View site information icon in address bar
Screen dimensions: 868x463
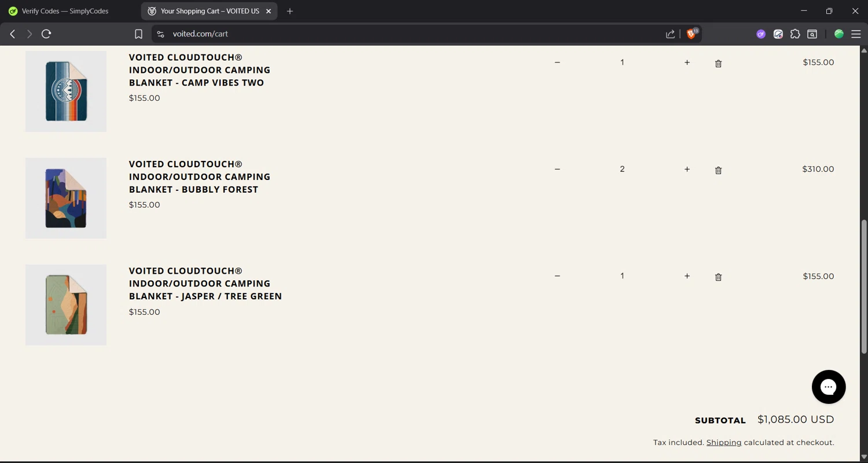point(160,34)
